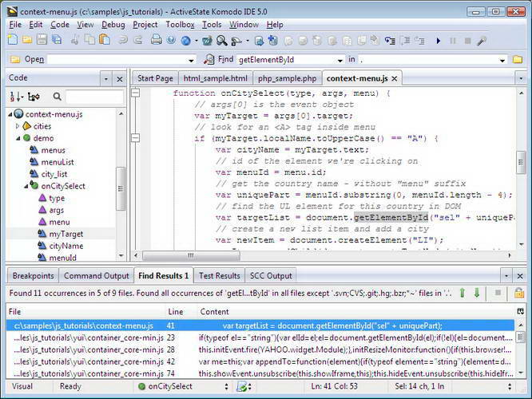Toggle code fold at the if myTarget line
This screenshot has height=399, width=532.
(x=136, y=138)
